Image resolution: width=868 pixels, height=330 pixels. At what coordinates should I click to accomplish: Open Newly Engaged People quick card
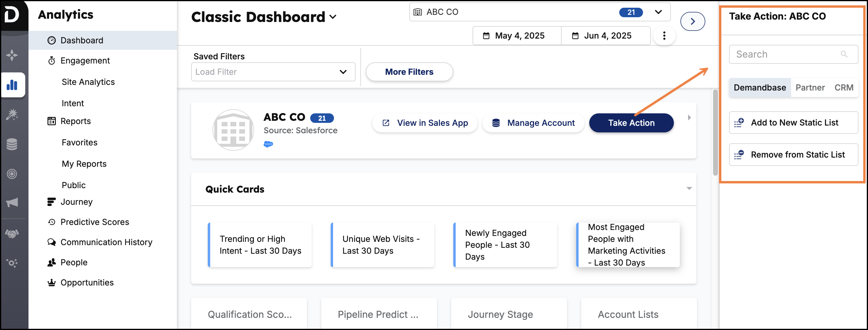click(505, 245)
